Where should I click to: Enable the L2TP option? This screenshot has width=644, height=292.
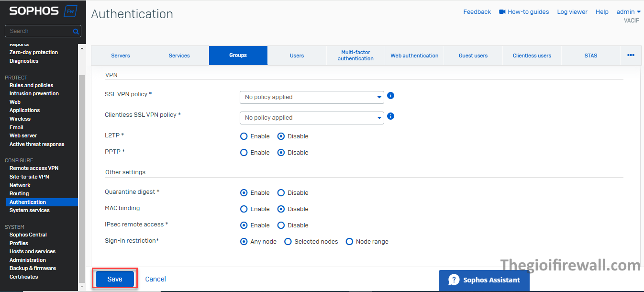coord(244,136)
